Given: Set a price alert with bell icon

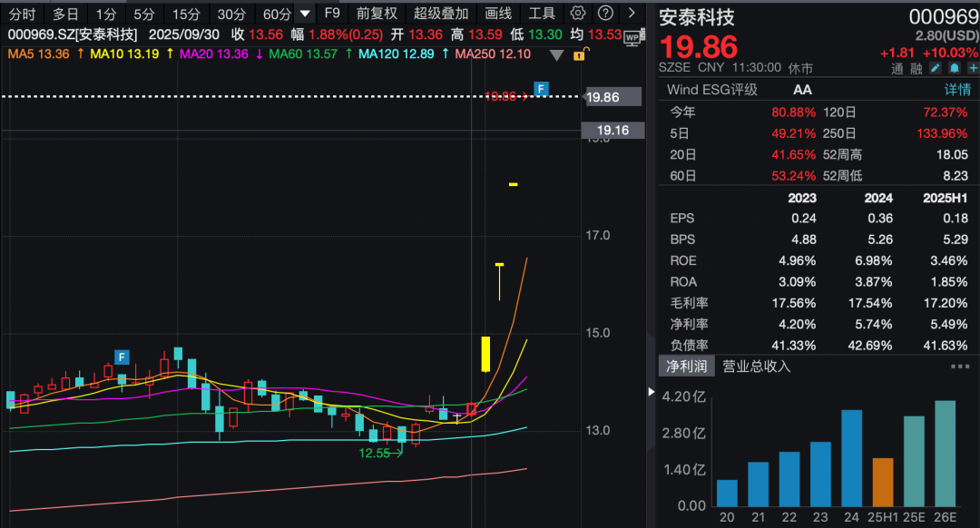Looking at the screenshot, I should (x=954, y=68).
